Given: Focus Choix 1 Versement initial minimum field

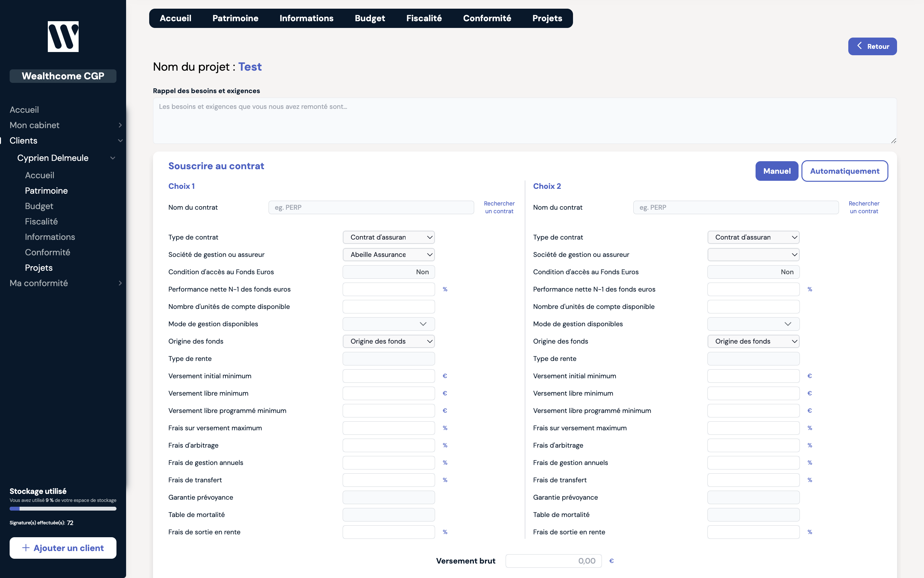Looking at the screenshot, I should [389, 376].
